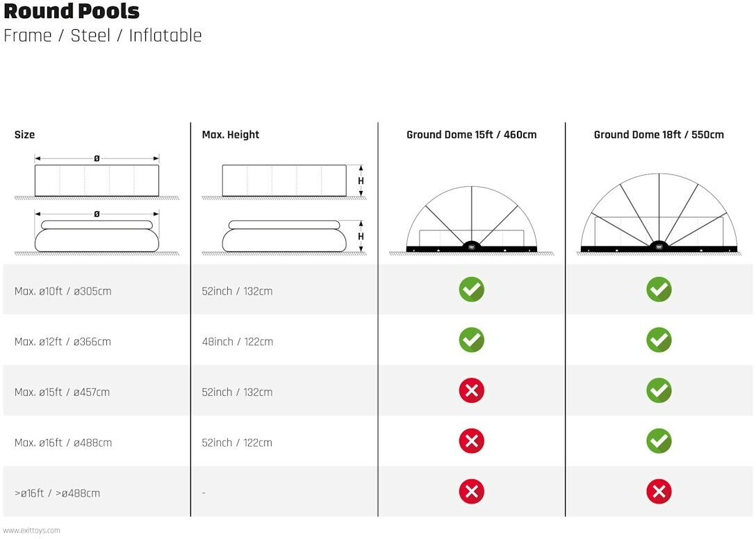
Task: Click red cross for >16ft pool, 18ft dome
Action: 659,491
